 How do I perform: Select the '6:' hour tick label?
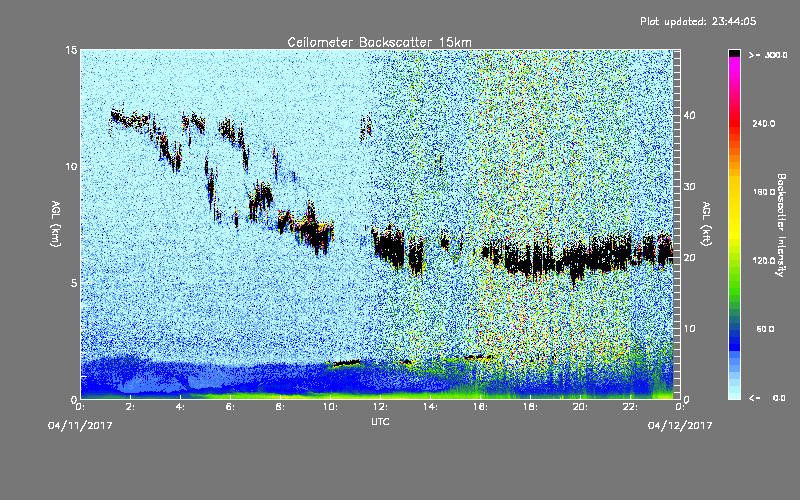[230, 407]
